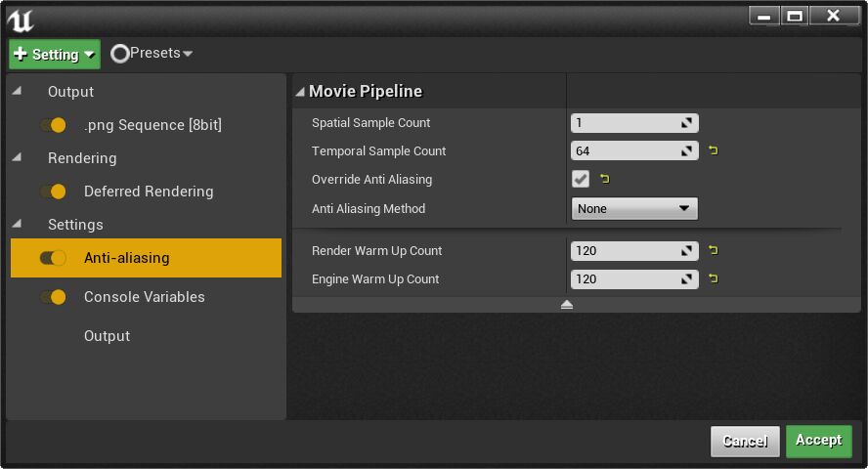
Task: Click the Unreal Engine logo icon
Action: click(x=21, y=21)
